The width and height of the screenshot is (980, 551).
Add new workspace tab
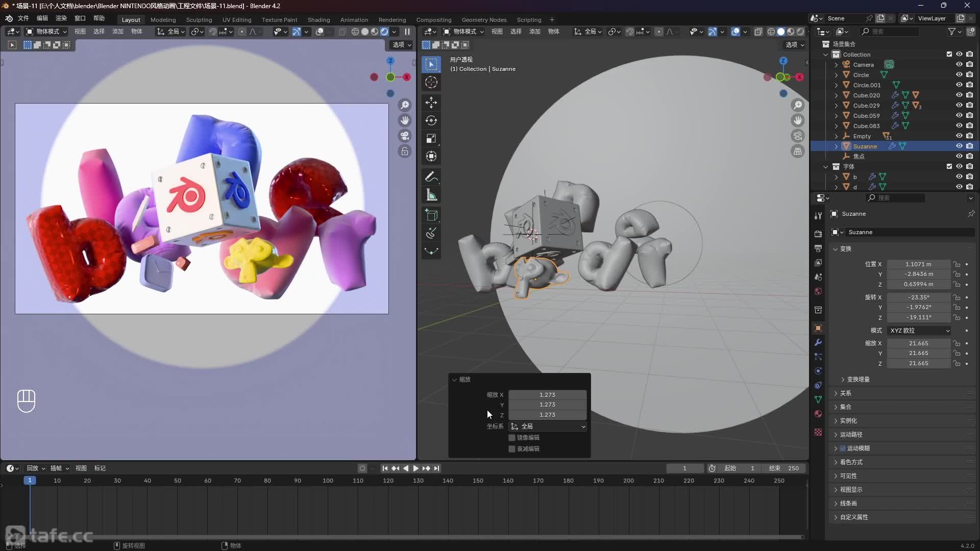[552, 20]
